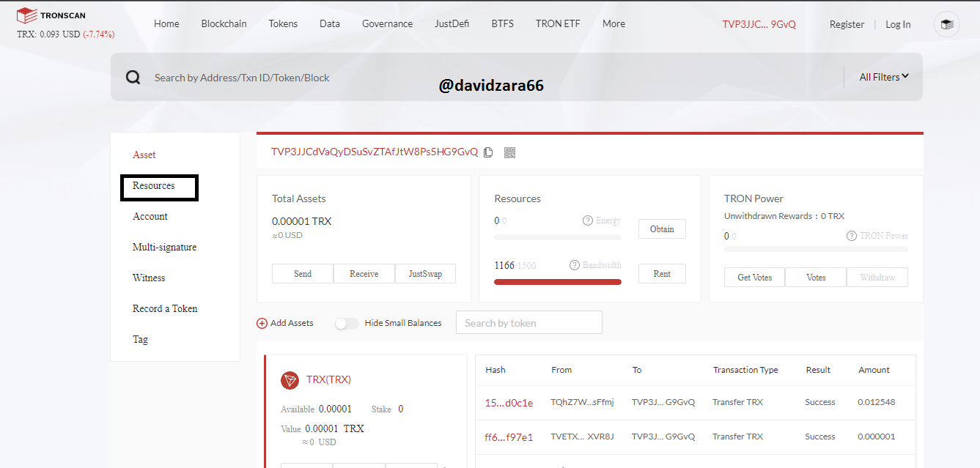Click the full wallet address TVP3JJCdVaQy...
Viewport: 980px width, 468px height.
(x=375, y=152)
